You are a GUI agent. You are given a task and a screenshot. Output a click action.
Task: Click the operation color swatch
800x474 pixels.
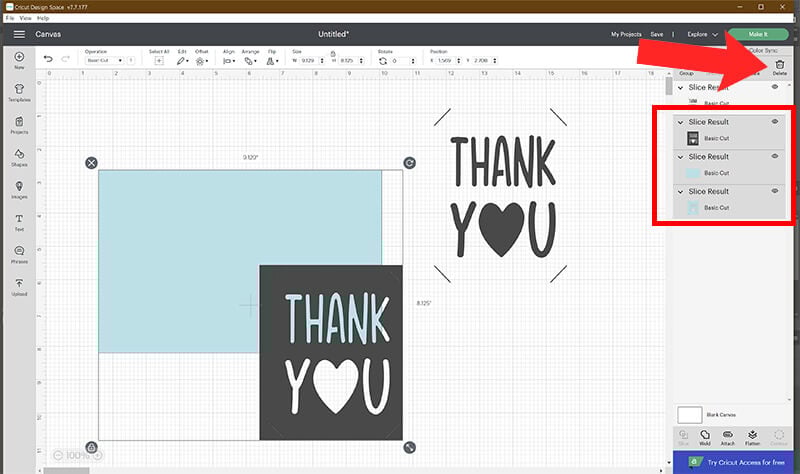[131, 60]
